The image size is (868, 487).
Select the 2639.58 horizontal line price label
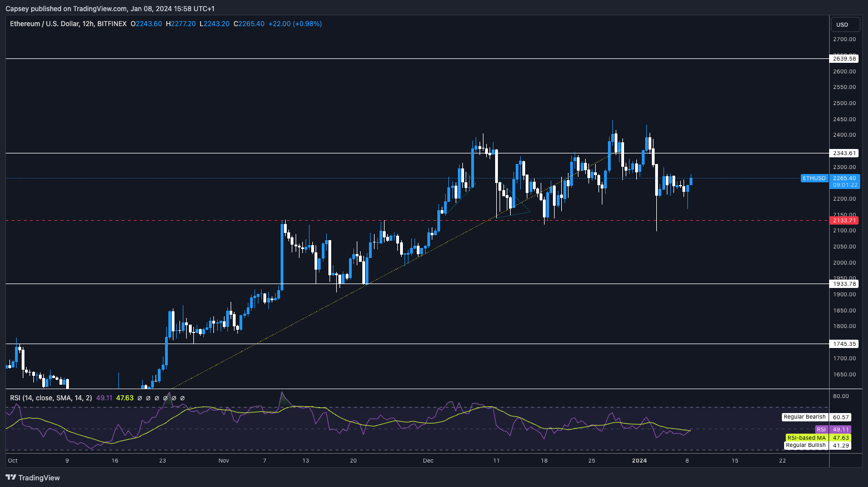point(844,58)
